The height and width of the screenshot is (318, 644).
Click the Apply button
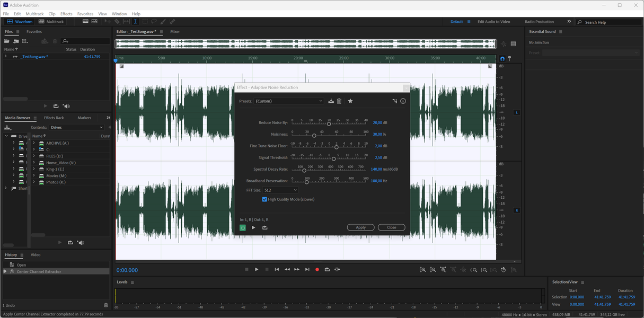[360, 227]
